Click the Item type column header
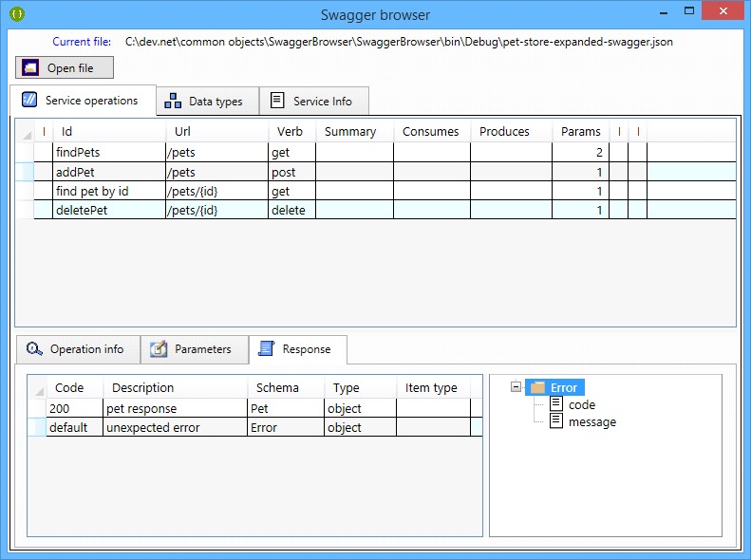The width and height of the screenshot is (751, 560). 434,387
